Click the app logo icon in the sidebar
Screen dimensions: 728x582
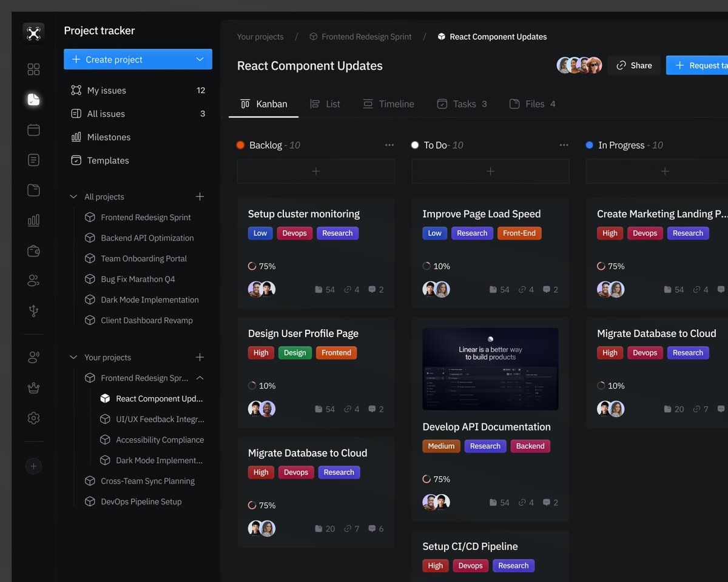(33, 33)
